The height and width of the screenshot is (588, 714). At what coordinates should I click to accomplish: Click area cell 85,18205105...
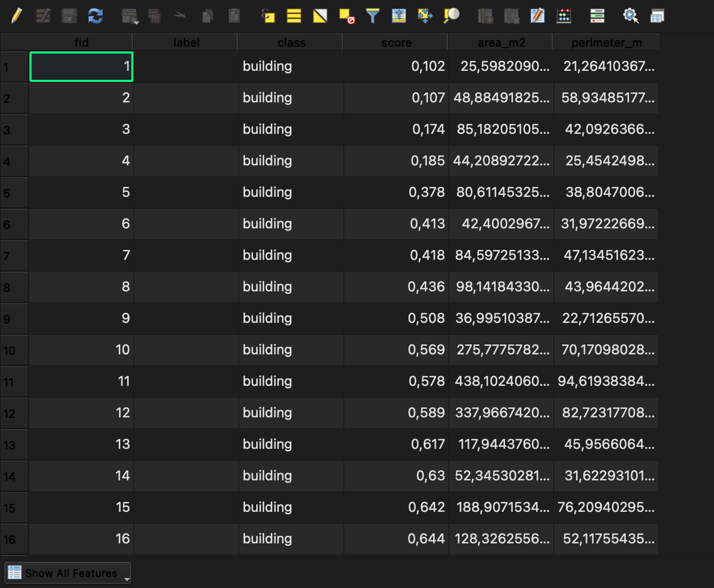click(x=500, y=129)
